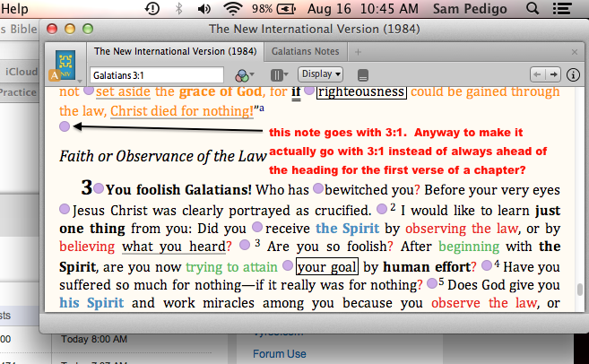Viewport: 589px width, 364px height.
Task: Expand the Display dropdown
Action: [320, 74]
